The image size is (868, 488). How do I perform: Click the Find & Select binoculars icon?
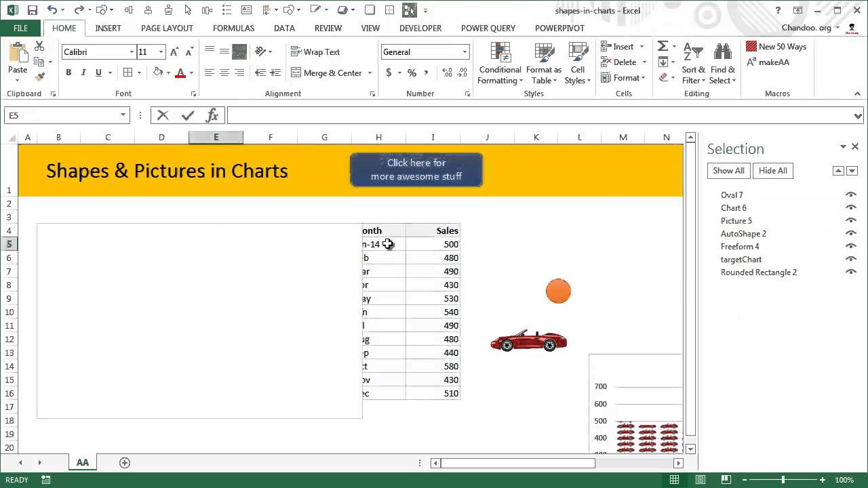(x=722, y=52)
